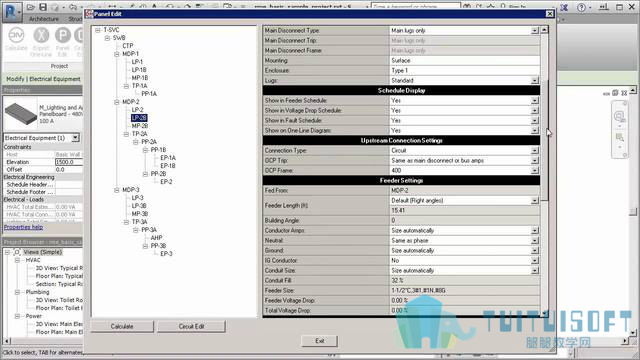Click the Mounting value field Surface

464,60
